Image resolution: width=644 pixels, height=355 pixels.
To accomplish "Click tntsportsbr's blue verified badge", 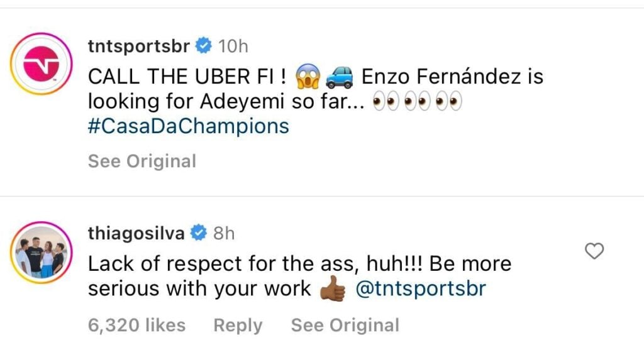I will (203, 46).
